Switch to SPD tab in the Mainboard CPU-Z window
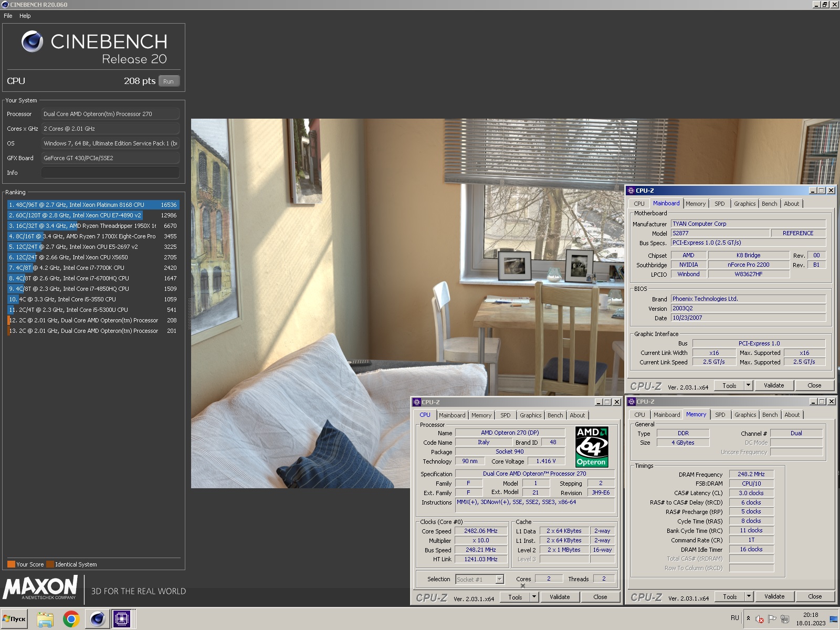 pos(720,204)
